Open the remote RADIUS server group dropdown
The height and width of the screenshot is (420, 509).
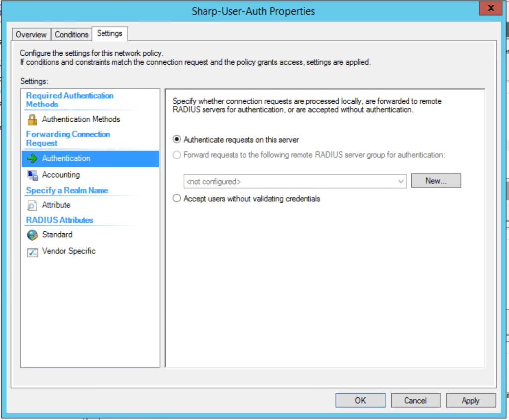401,182
